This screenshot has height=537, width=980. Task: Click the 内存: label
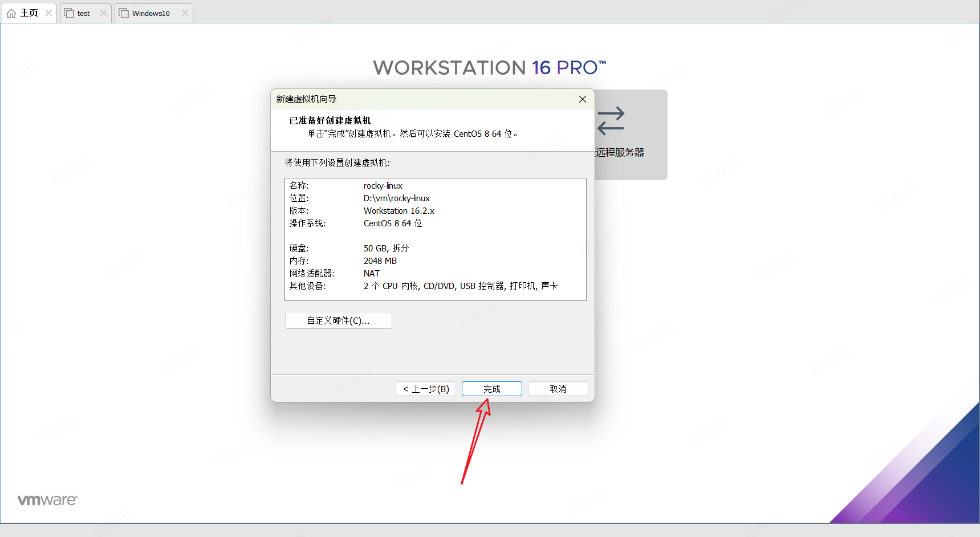click(x=299, y=261)
